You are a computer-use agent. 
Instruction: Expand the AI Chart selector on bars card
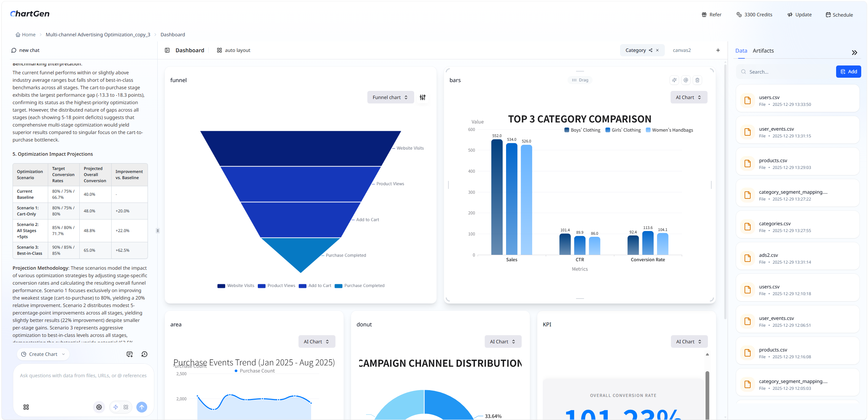coord(688,97)
